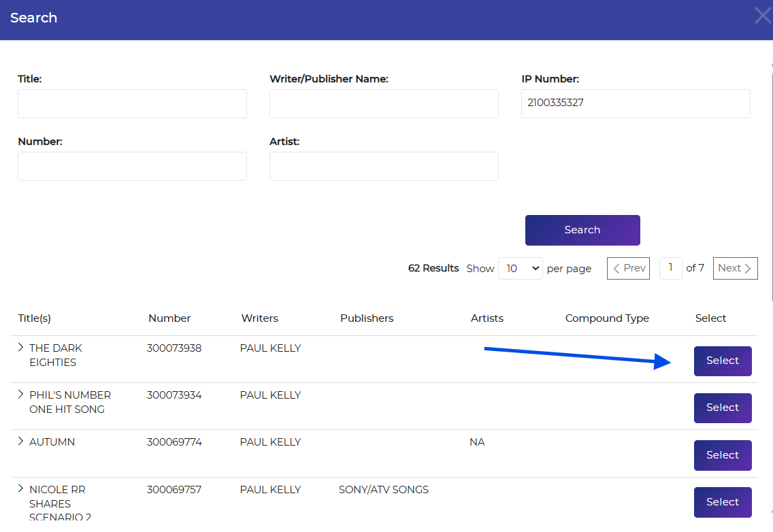Click the IP Number input field
The width and height of the screenshot is (773, 532).
pos(636,104)
